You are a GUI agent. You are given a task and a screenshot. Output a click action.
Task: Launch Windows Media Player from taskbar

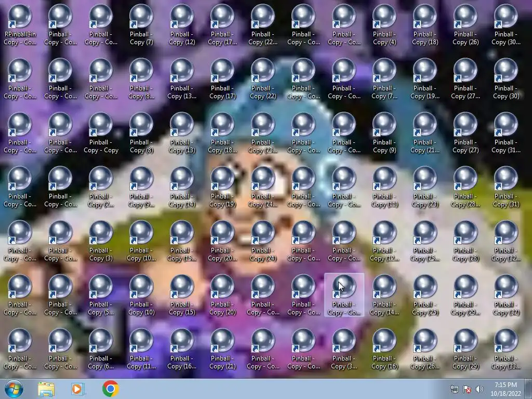(77, 389)
